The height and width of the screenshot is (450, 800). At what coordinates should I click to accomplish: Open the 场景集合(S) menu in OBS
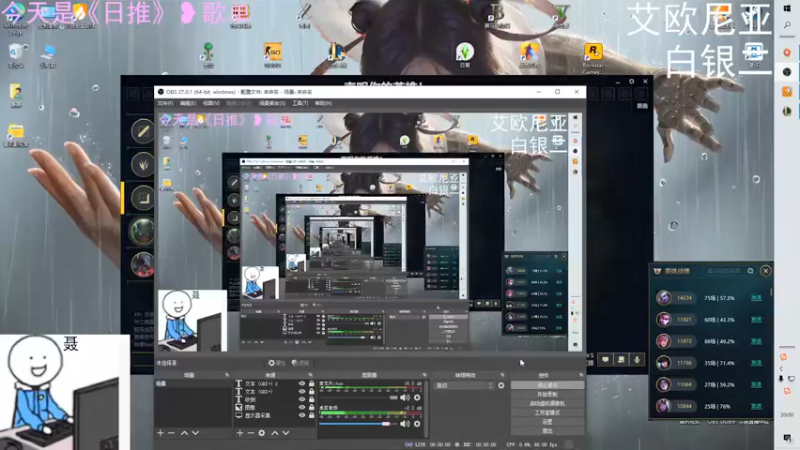(272, 104)
